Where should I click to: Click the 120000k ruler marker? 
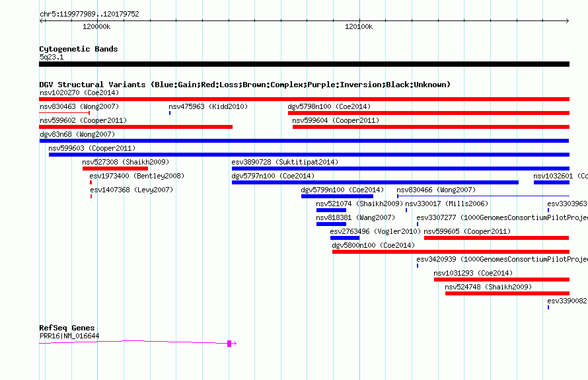pyautogui.click(x=96, y=26)
